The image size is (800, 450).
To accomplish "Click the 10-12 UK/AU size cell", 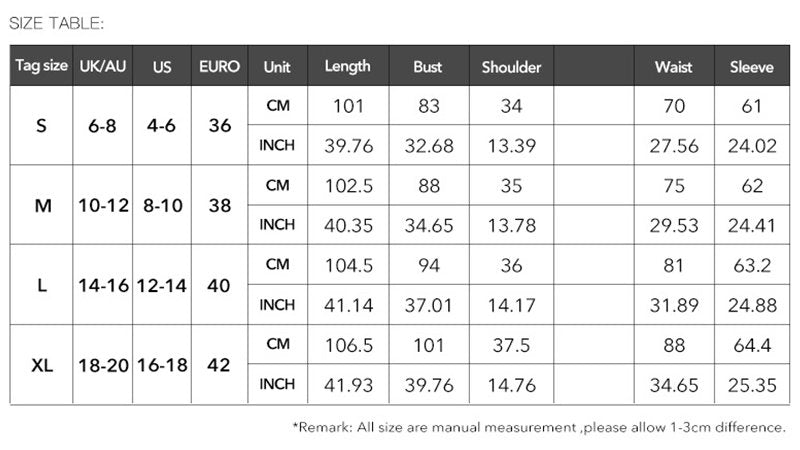I will [104, 206].
